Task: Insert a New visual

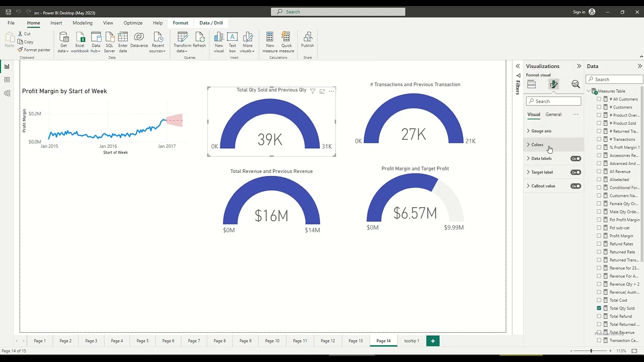Action: (219, 42)
